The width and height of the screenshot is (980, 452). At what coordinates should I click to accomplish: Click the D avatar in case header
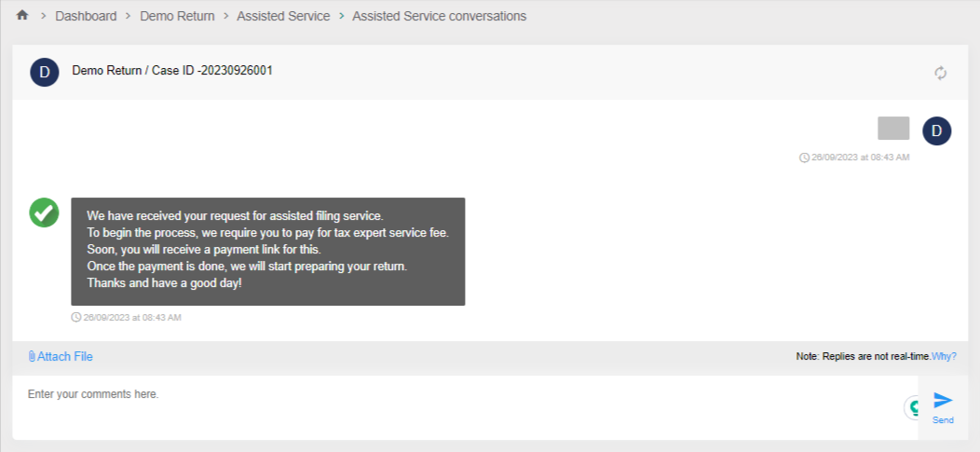tap(45, 72)
